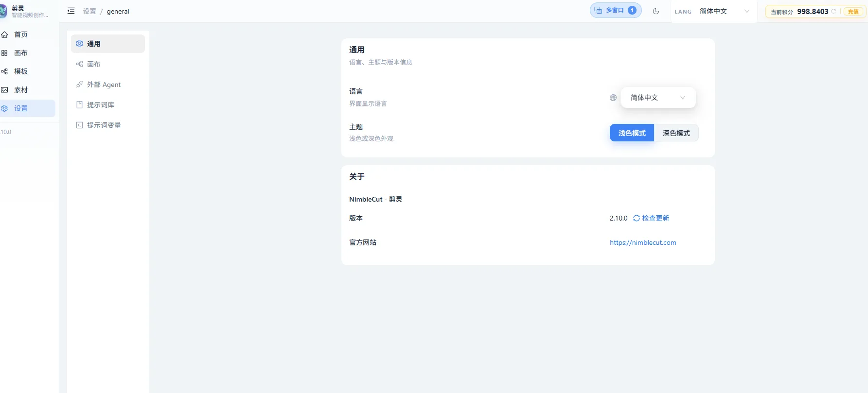Switch to the 外部 Agent settings tab
This screenshot has width=868, height=393.
pos(108,85)
